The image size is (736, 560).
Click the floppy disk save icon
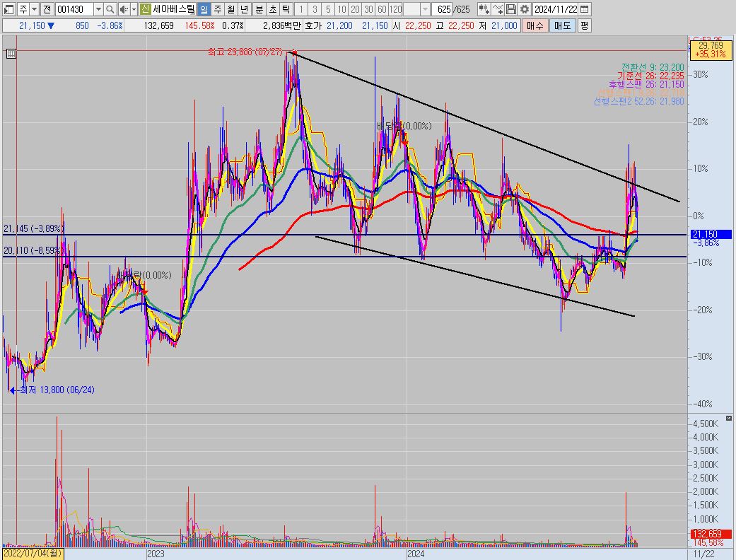pyautogui.click(x=511, y=9)
